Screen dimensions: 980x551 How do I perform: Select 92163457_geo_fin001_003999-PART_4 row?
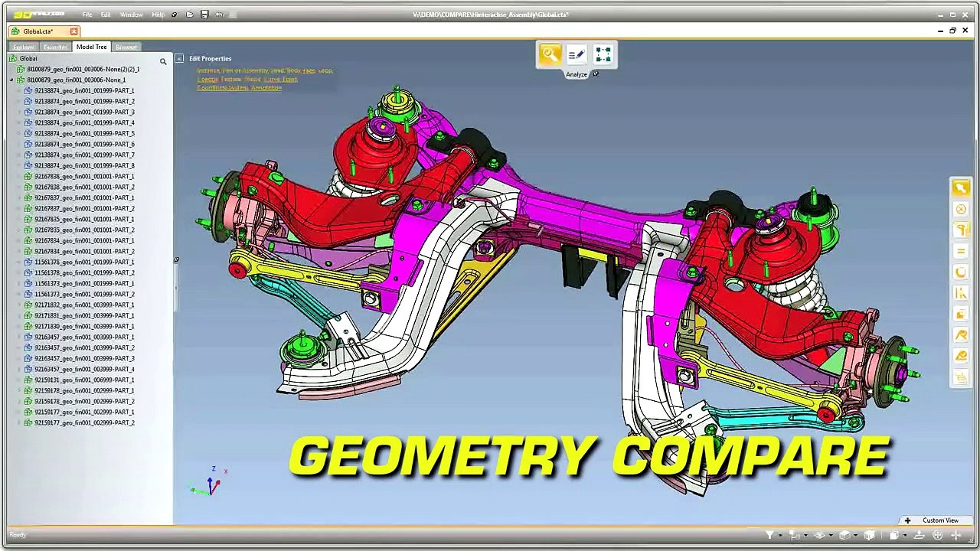[x=84, y=369]
